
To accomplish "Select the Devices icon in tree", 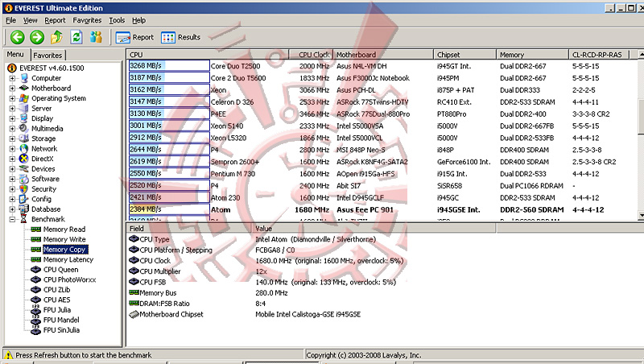I will point(24,169).
